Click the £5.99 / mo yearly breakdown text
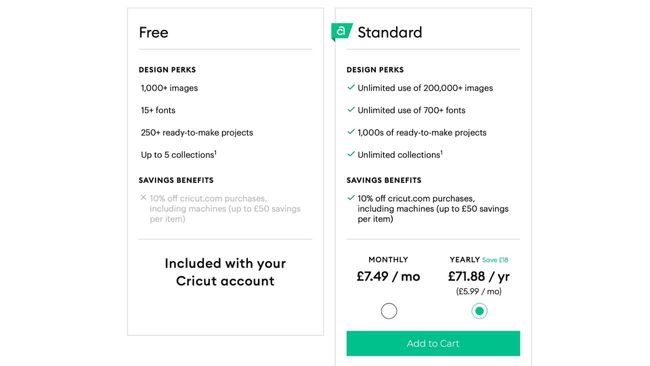 pyautogui.click(x=479, y=291)
